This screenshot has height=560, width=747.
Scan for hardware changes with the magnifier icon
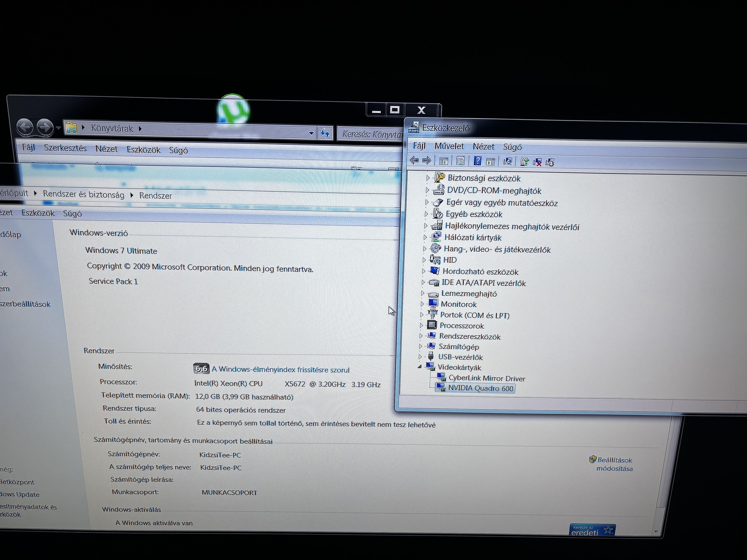point(508,162)
